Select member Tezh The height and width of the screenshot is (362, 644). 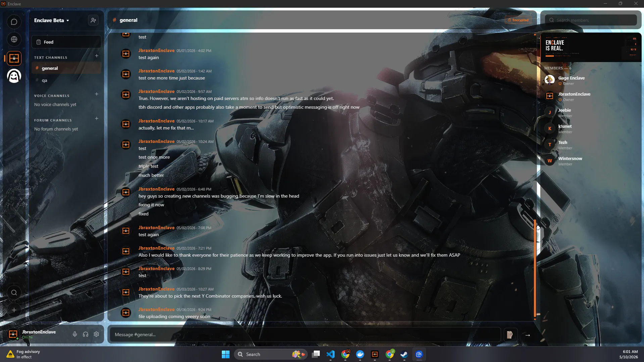pos(591,145)
